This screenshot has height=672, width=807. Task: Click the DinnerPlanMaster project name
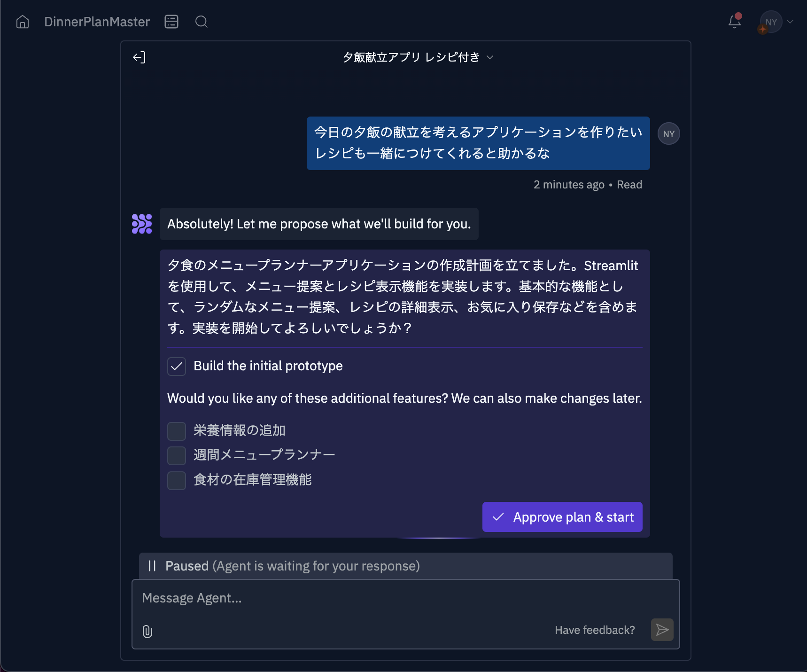click(x=97, y=22)
